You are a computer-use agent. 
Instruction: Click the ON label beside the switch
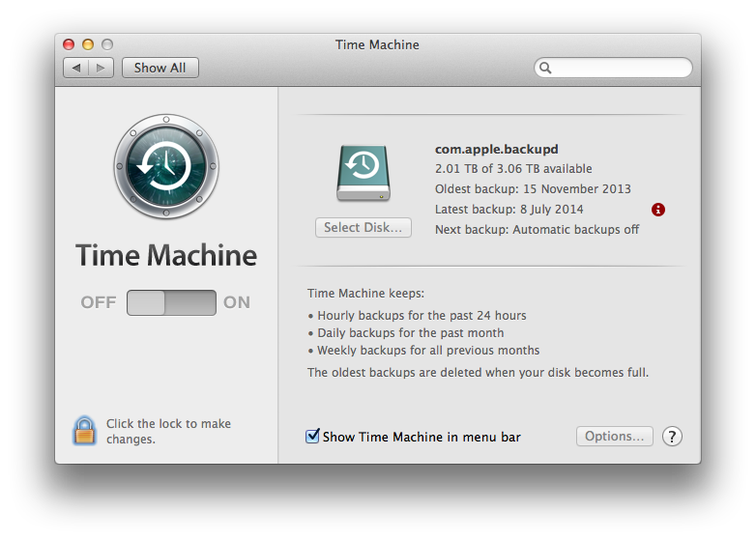pos(237,302)
